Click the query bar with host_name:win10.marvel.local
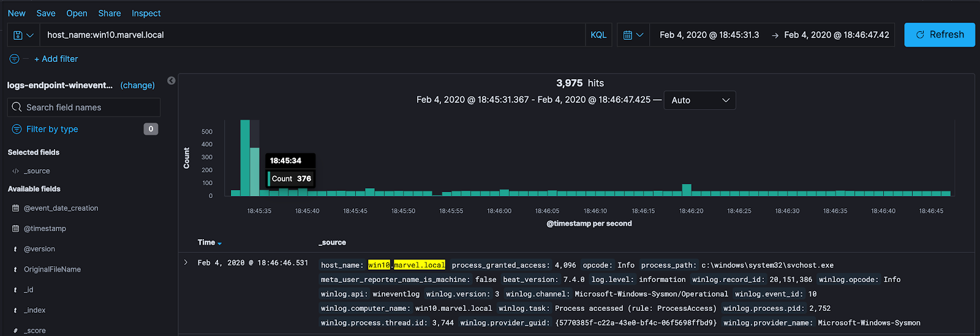 312,35
